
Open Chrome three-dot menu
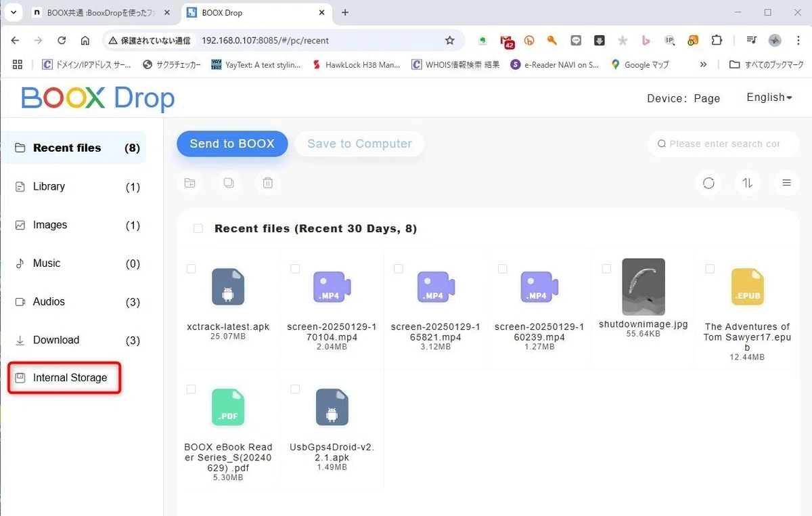tap(798, 41)
